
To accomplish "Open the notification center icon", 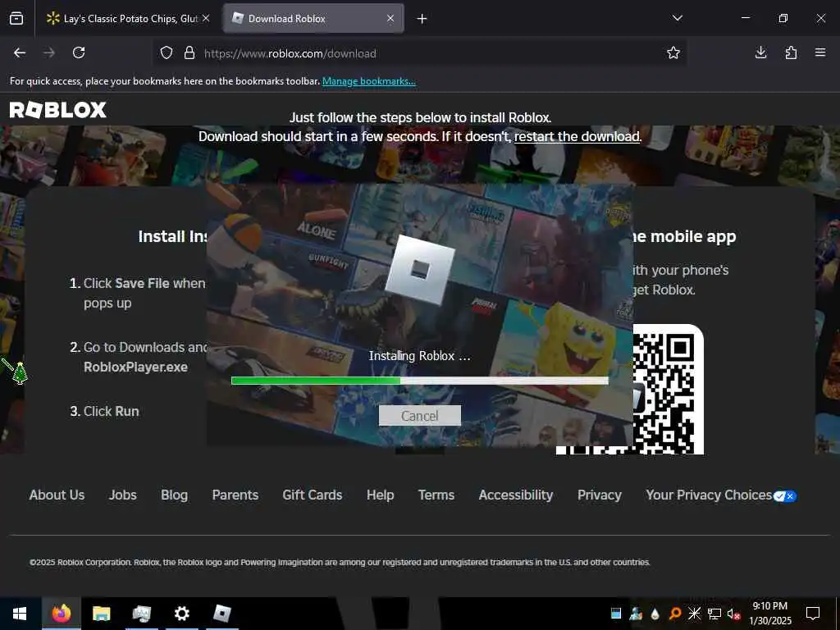I will (x=813, y=614).
